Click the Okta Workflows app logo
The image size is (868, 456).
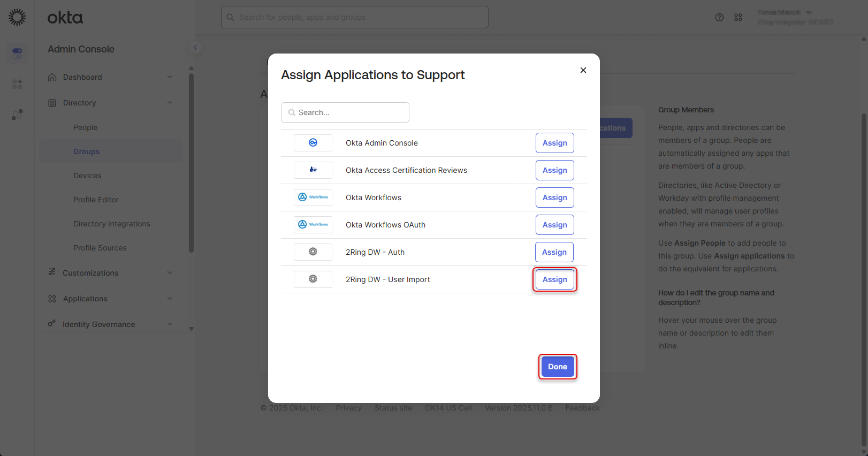313,197
